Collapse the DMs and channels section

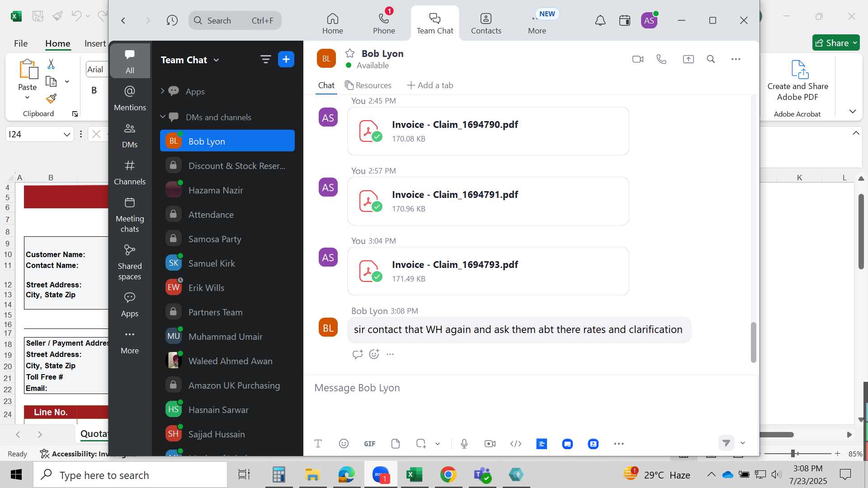[162, 117]
